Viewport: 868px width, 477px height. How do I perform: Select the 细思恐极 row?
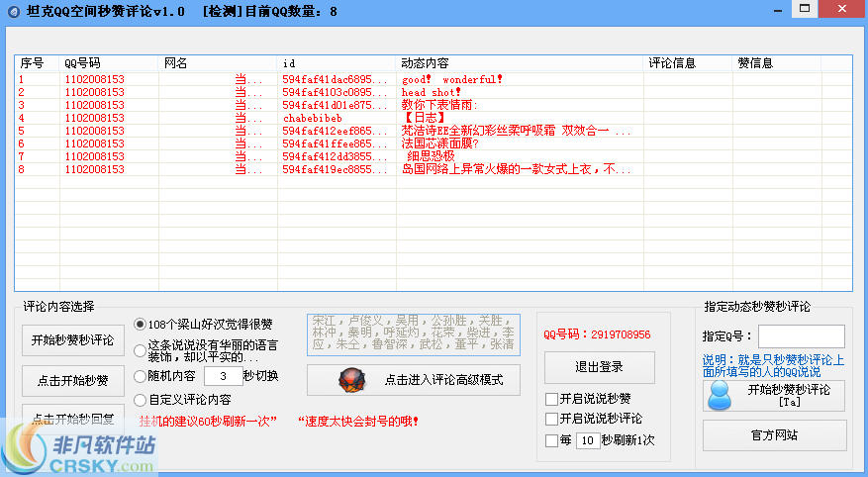click(434, 156)
